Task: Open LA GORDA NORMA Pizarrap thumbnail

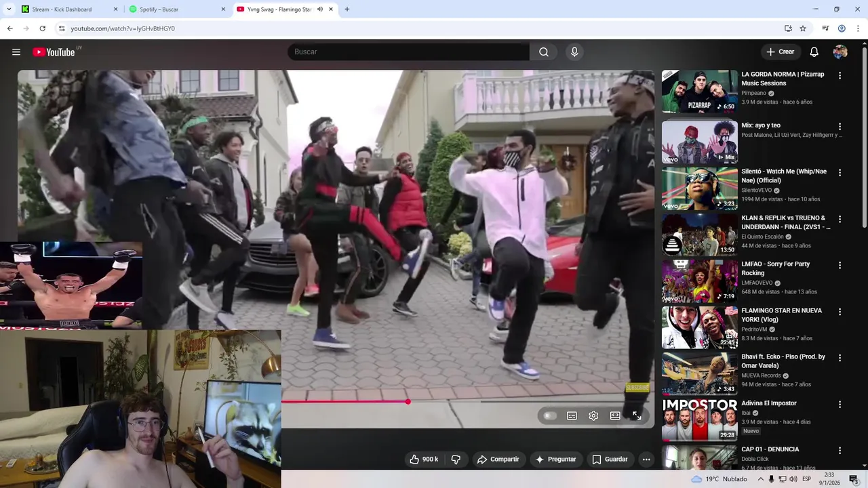Action: point(700,91)
